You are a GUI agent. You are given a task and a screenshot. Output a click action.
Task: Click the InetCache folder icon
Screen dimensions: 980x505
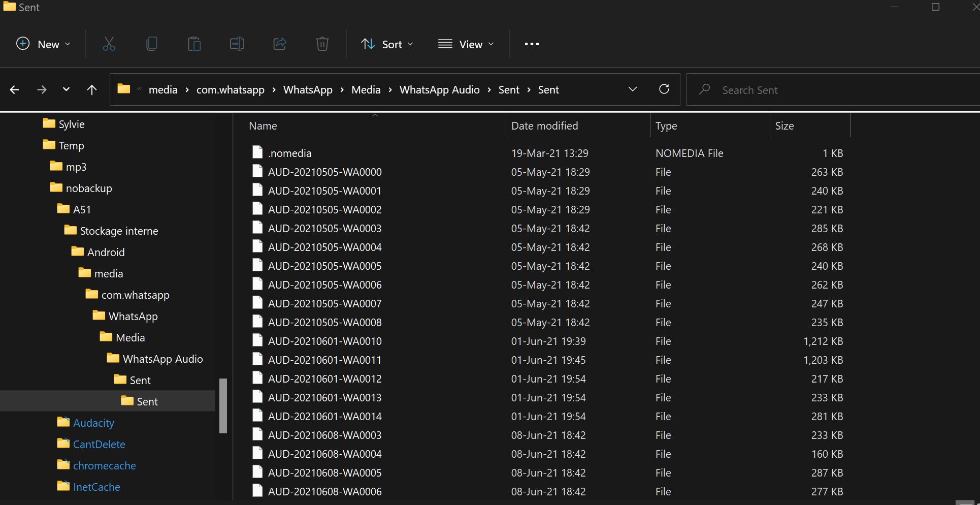pos(63,486)
